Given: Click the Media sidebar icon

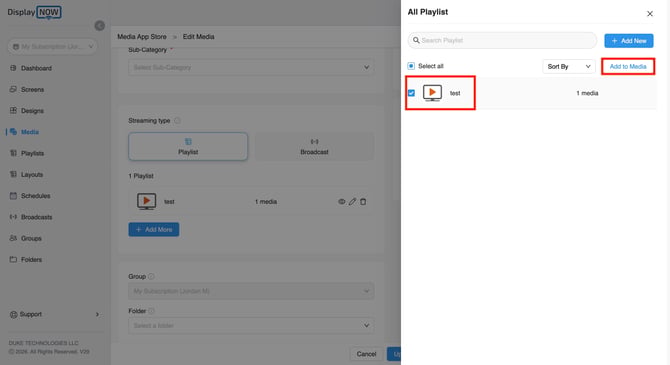Looking at the screenshot, I should [x=13, y=132].
